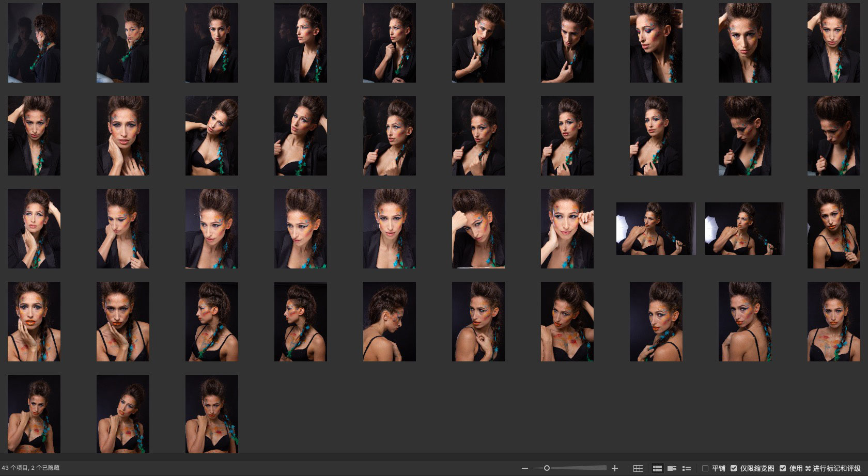The image size is (868, 476).
Task: Select the last thumbnail in the bottom row
Action: 212,414
